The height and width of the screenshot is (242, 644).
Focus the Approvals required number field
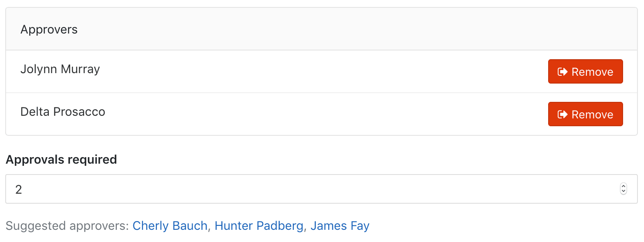321,189
